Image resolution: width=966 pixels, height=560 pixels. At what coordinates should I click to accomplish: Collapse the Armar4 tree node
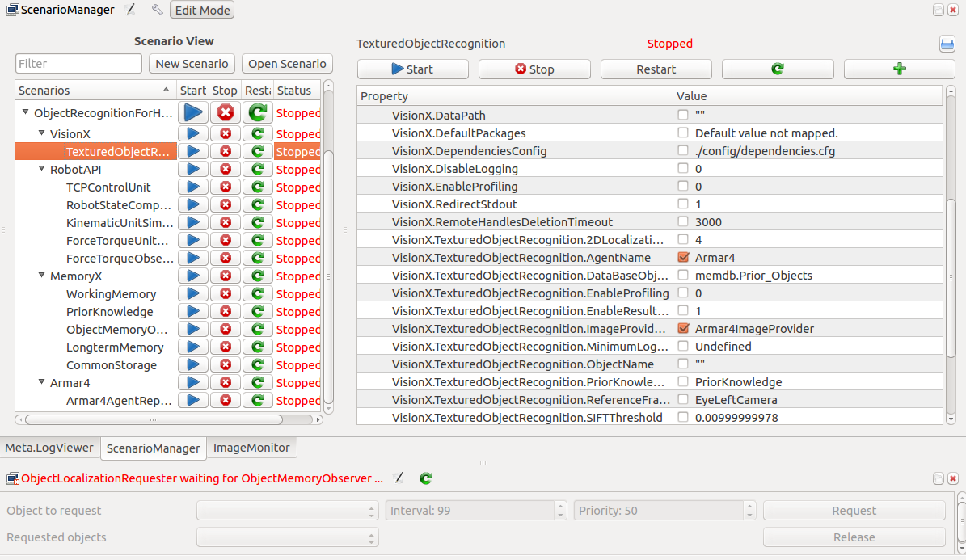(x=41, y=382)
